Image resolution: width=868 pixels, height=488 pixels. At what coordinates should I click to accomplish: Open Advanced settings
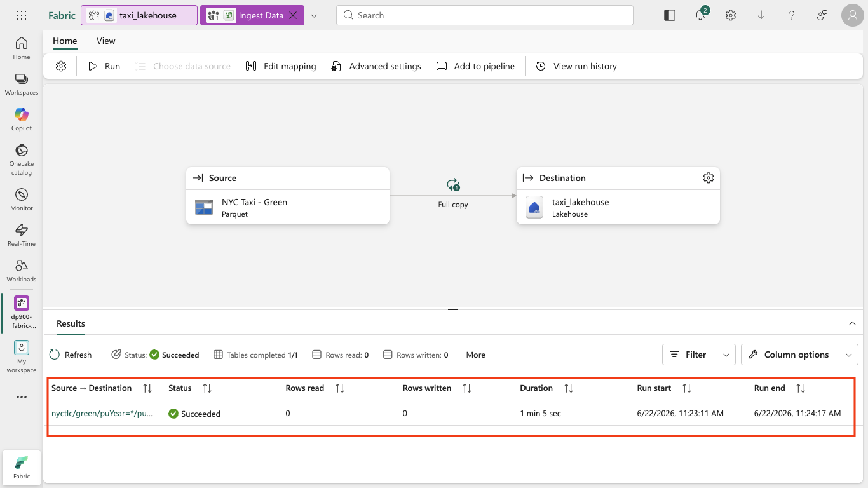(376, 66)
